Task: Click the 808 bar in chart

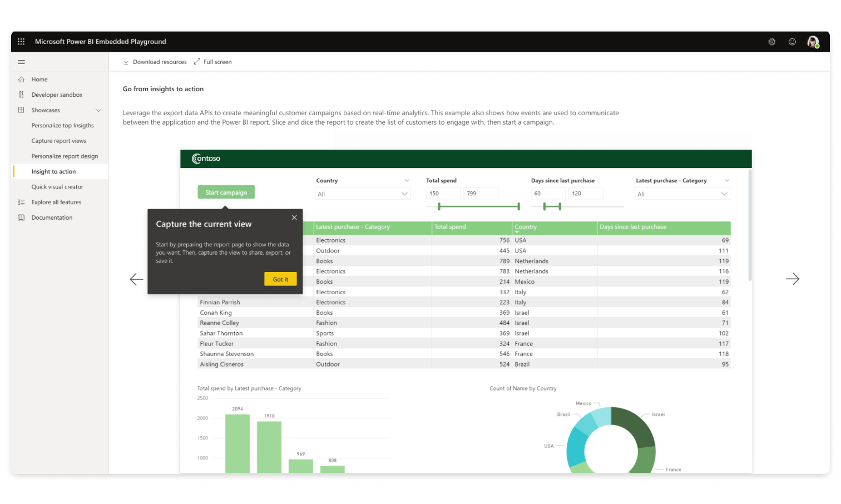Action: pyautogui.click(x=333, y=470)
